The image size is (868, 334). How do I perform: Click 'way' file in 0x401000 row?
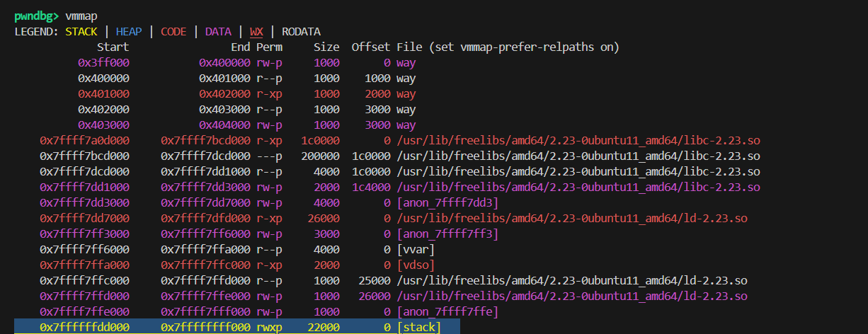pyautogui.click(x=406, y=93)
